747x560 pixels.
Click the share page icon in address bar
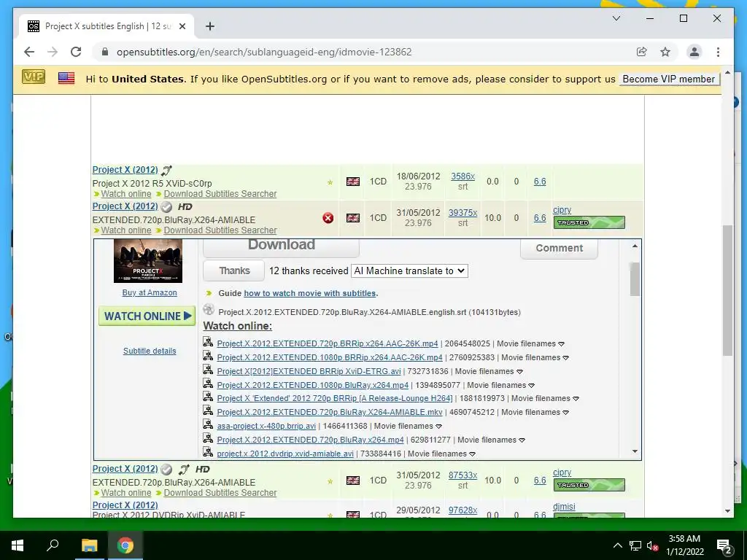coord(642,52)
